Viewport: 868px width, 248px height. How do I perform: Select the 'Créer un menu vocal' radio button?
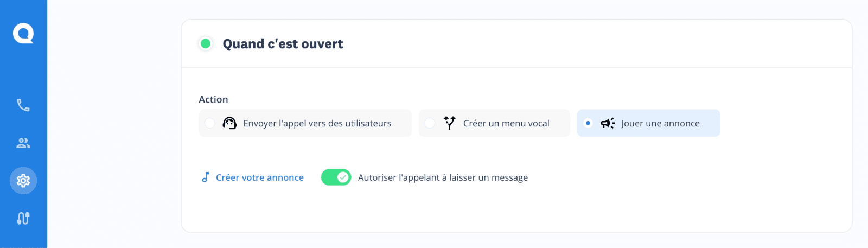430,123
